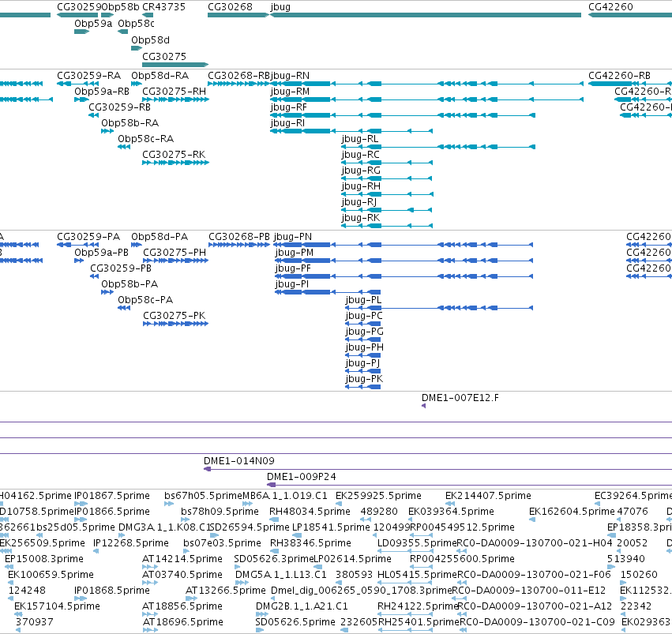Open transcript CG30275-RH
672x634 pixels.
tap(174, 92)
